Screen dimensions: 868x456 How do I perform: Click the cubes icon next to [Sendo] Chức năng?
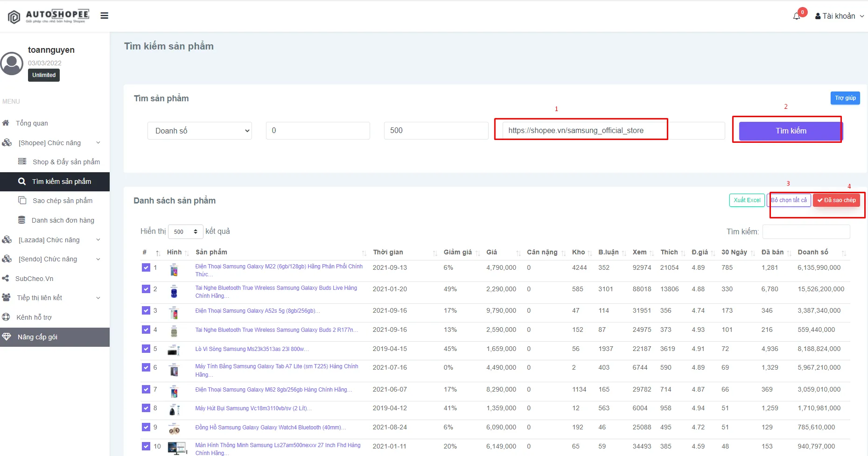(x=7, y=259)
